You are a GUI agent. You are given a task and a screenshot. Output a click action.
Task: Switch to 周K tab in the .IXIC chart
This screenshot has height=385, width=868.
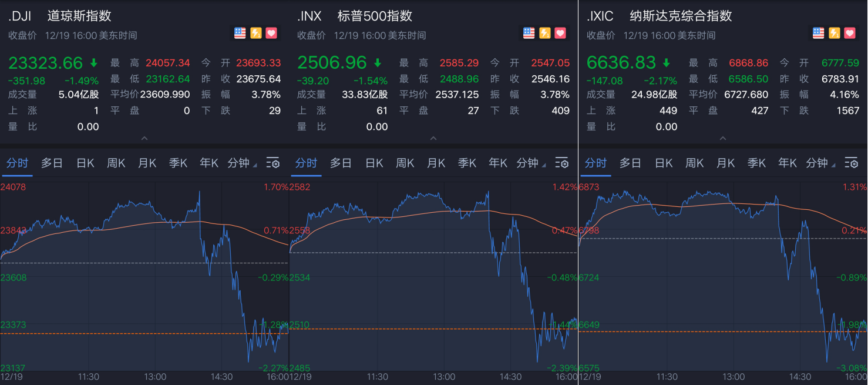[694, 163]
